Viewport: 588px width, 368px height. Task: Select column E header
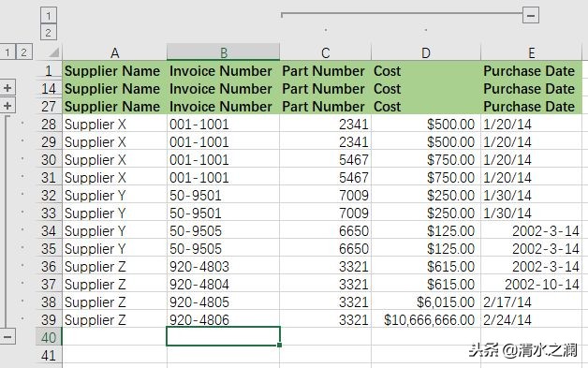(532, 52)
